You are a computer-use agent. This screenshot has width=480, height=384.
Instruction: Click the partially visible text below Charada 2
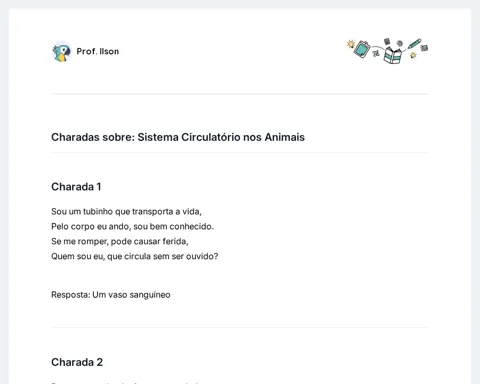pyautogui.click(x=125, y=383)
